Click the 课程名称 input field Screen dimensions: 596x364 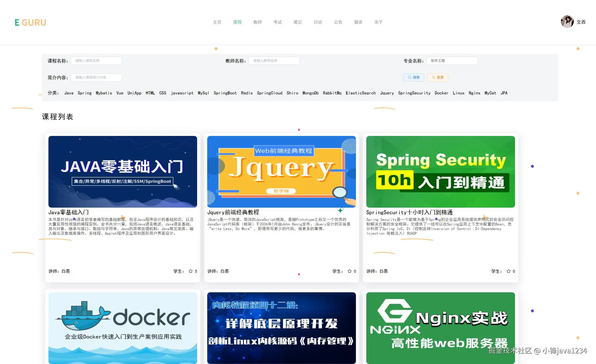pos(96,60)
